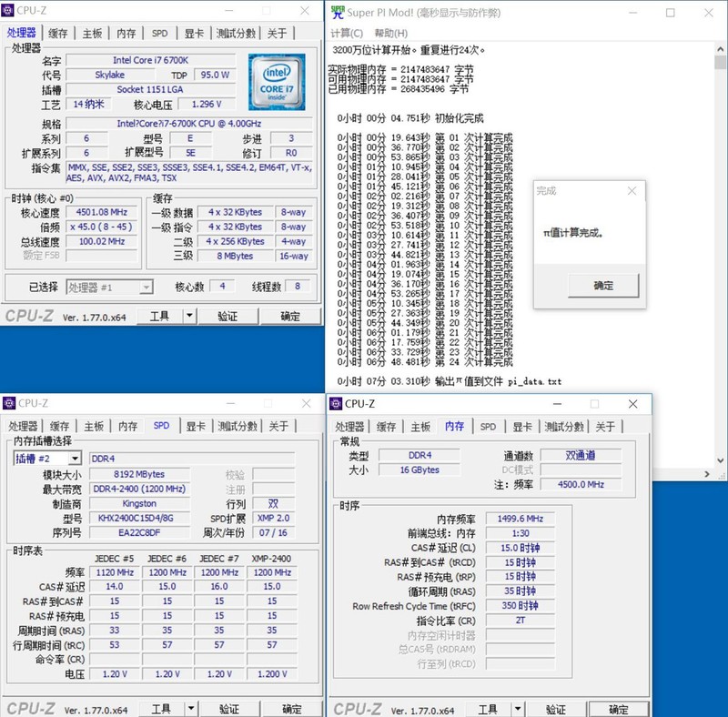Open 工具 dropdown arrow in bottom-right memory window

pyautogui.click(x=518, y=710)
